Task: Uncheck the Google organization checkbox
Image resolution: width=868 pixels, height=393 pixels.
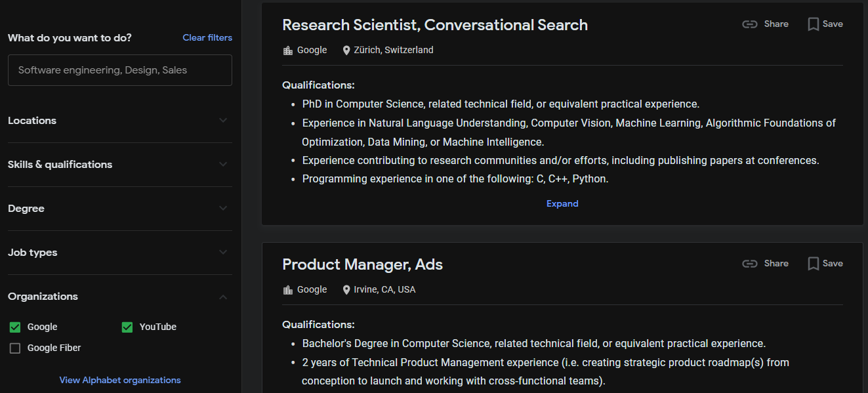Action: tap(15, 327)
